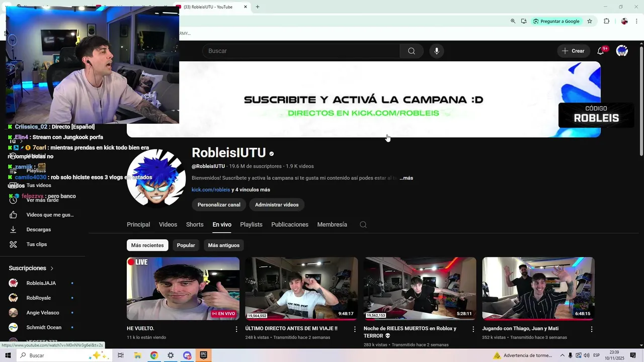Open the y 4 vínculos más link
Viewport: 644px width, 362px height.
pyautogui.click(x=251, y=190)
